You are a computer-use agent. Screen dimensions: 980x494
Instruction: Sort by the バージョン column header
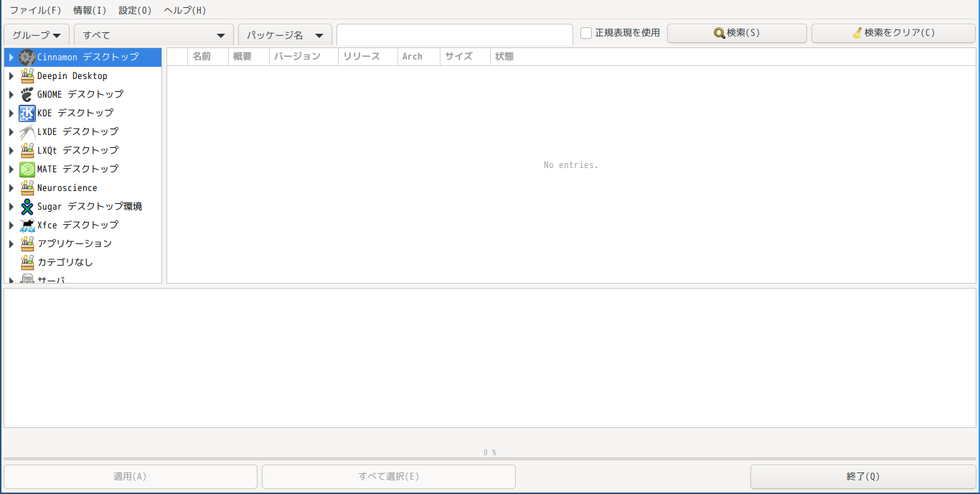(x=304, y=57)
